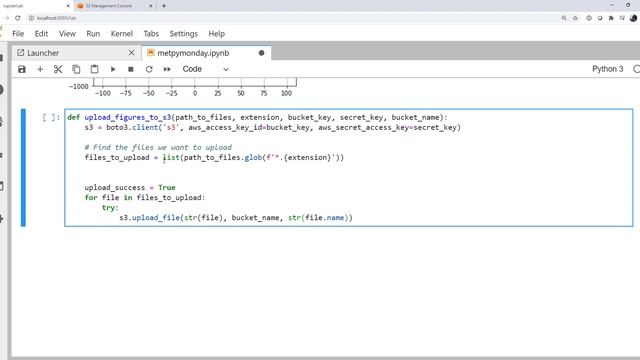Switch to the JupyterLab browser tab
Viewport: 640px width, 360px height.
coord(36,6)
